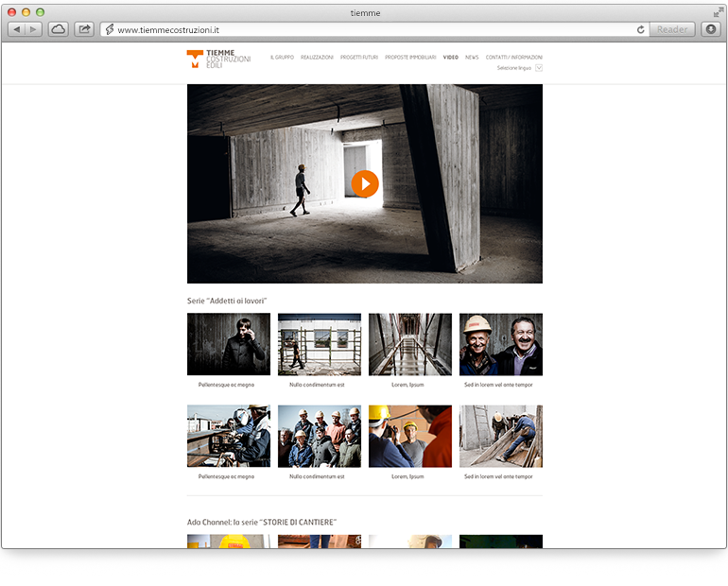Click the browser forward arrow button
This screenshot has width=728, height=586.
click(x=33, y=29)
